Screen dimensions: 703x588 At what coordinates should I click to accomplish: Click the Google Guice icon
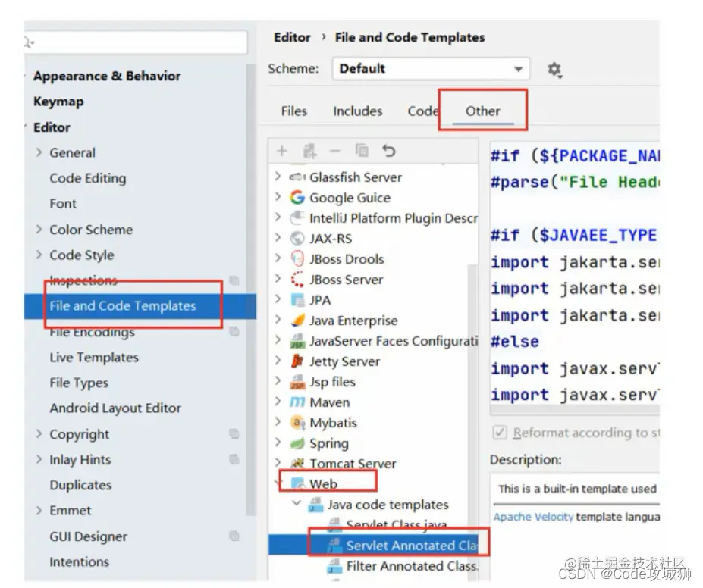click(297, 197)
